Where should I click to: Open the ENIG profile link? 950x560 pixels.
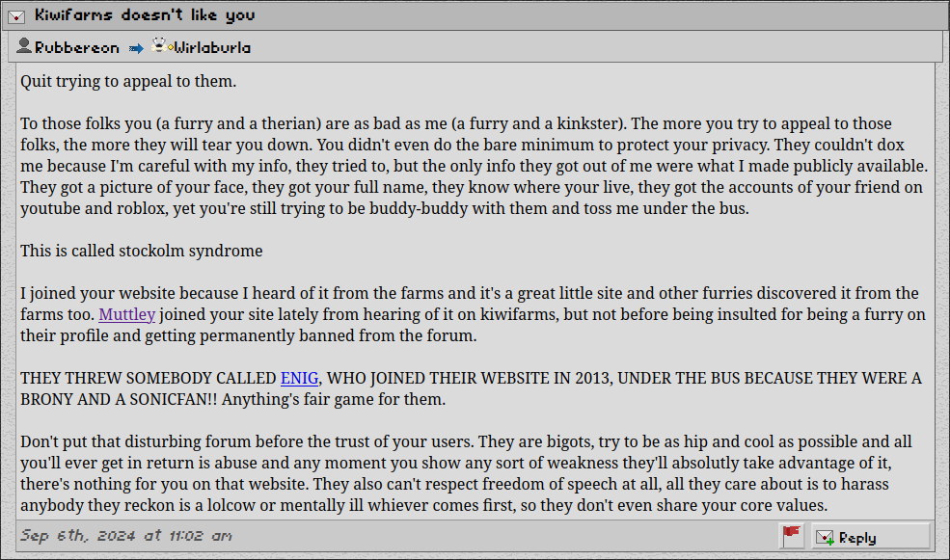tap(299, 379)
